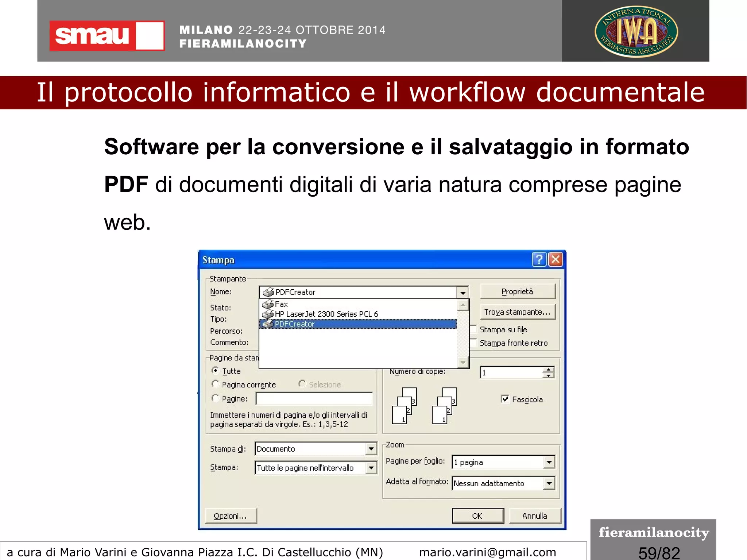
Task: Click the fieramilanocity footer badge
Action: tap(653, 540)
